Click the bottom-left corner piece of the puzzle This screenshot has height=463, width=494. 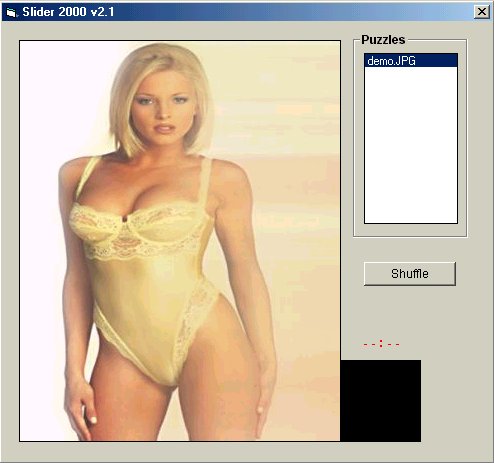[60, 401]
